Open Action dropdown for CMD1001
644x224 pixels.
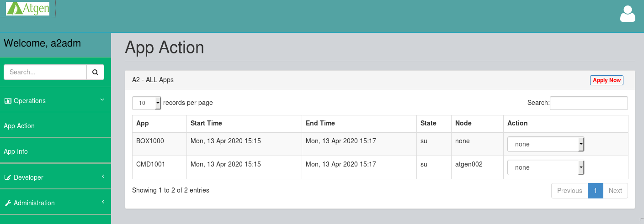coord(546,167)
